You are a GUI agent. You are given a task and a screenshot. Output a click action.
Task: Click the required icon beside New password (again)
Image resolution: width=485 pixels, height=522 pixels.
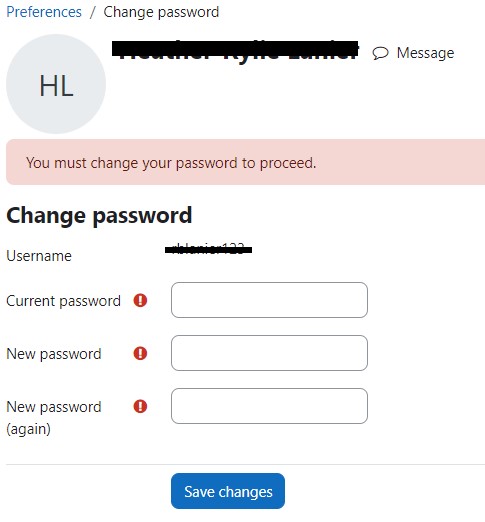[x=140, y=406]
